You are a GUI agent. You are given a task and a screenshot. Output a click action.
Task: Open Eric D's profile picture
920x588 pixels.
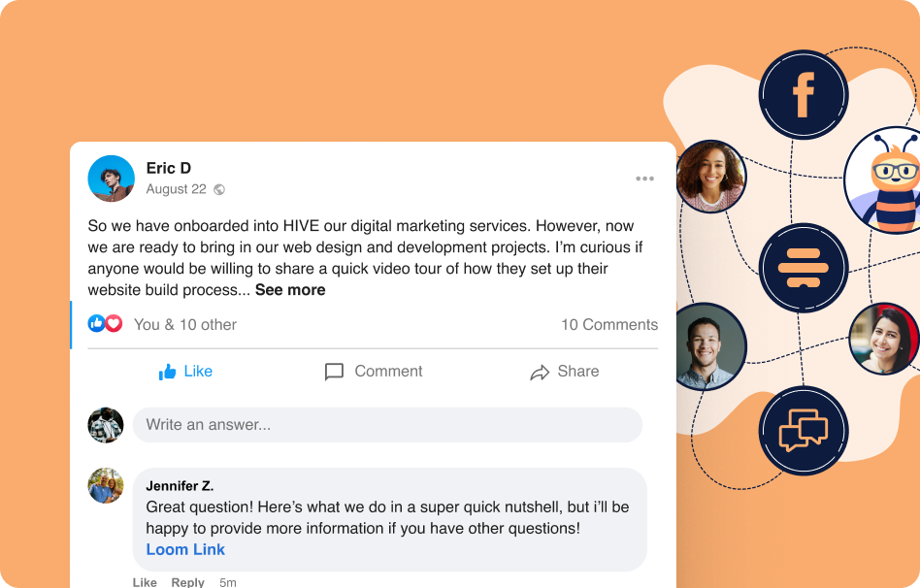[112, 179]
